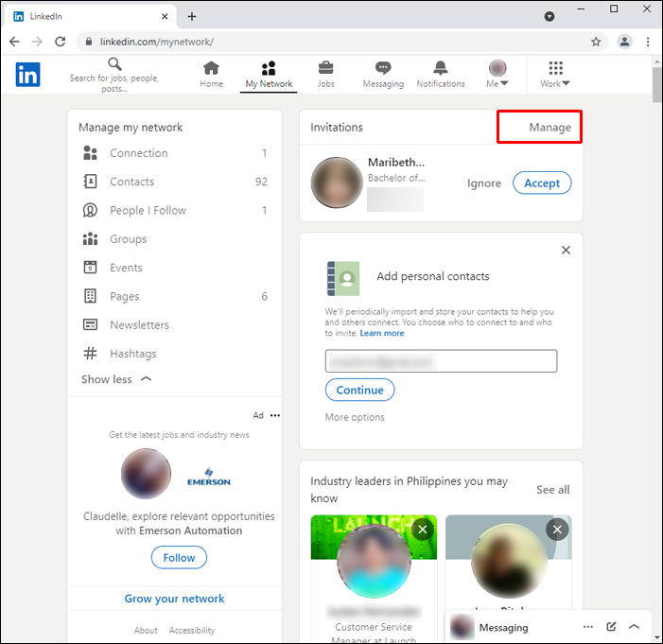Screen dimensions: 663x644
Task: Click Manage invitations link
Action: [x=550, y=128]
